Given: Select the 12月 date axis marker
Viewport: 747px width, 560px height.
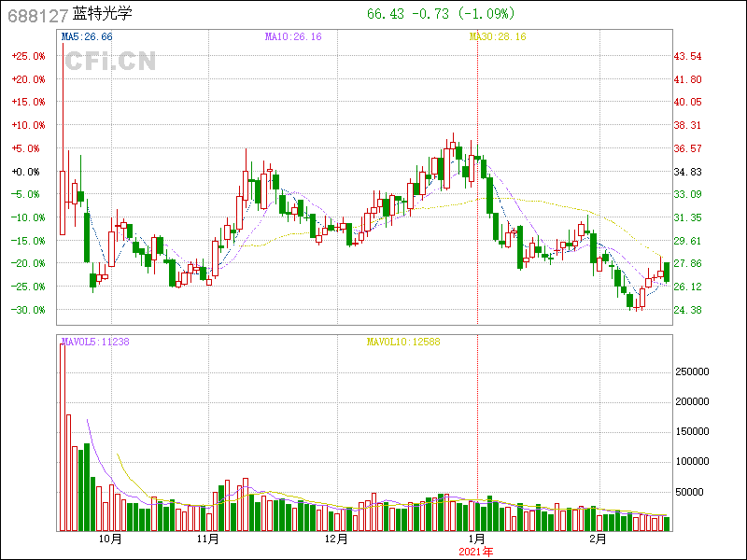Looking at the screenshot, I should click(336, 539).
